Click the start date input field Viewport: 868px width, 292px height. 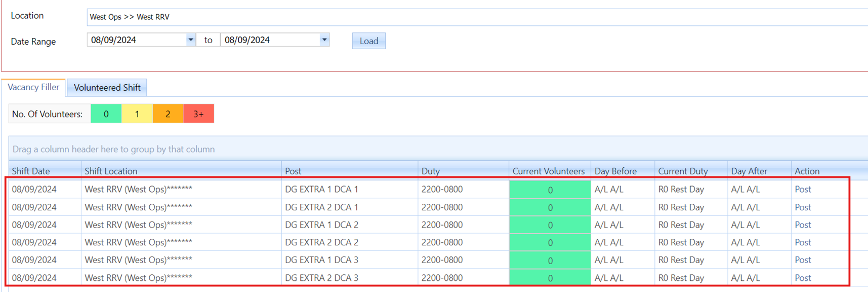pyautogui.click(x=136, y=40)
